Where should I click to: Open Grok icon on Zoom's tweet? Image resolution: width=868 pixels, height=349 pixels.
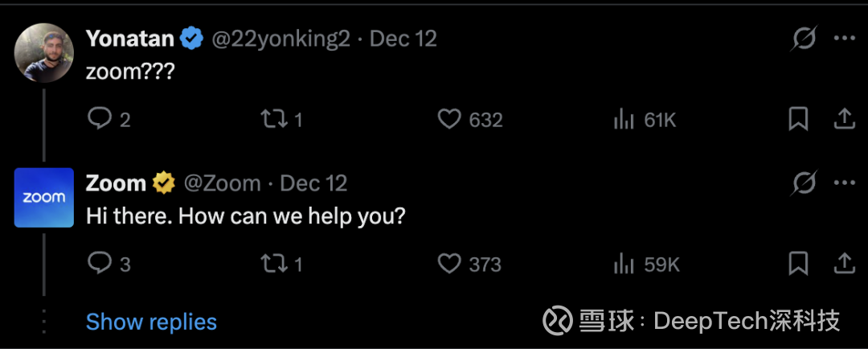click(x=804, y=183)
